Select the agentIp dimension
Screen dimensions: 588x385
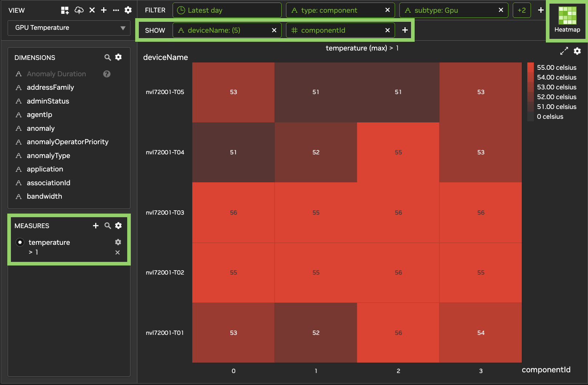[x=39, y=115]
